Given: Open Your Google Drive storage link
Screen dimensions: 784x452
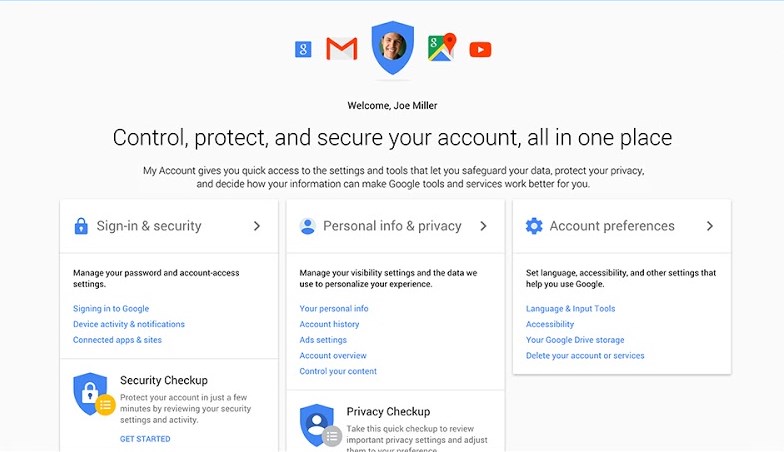Looking at the screenshot, I should pyautogui.click(x=575, y=340).
